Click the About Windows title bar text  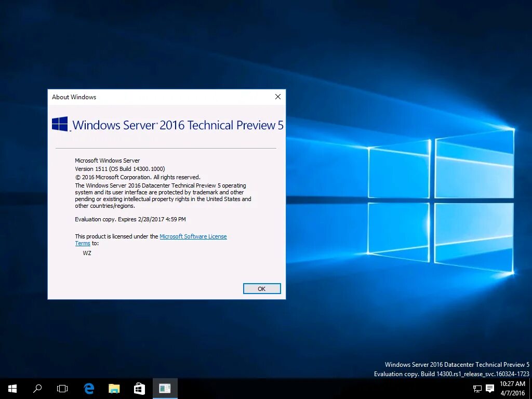(x=74, y=97)
